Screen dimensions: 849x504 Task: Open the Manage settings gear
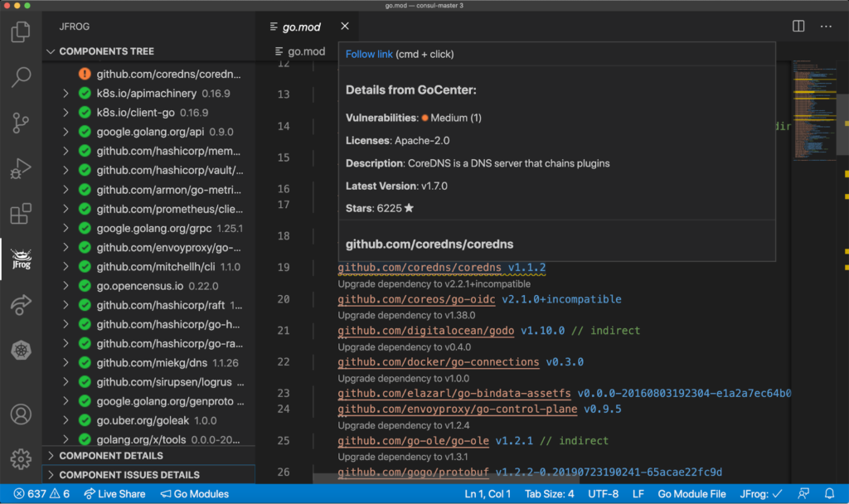pos(21,458)
